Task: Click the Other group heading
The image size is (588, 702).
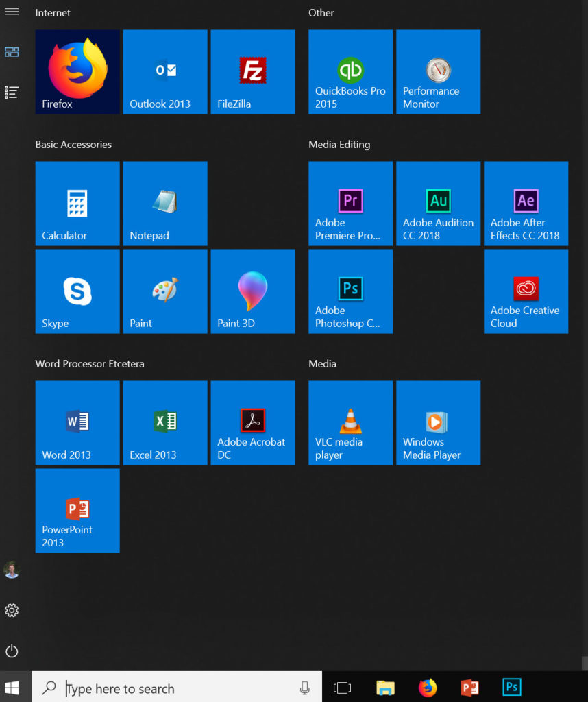Action: tap(321, 13)
